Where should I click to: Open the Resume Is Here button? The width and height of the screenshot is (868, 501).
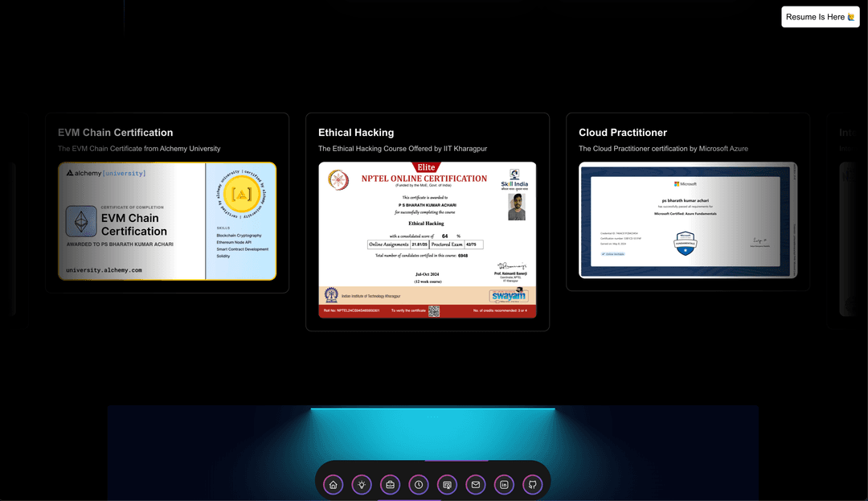coord(821,17)
